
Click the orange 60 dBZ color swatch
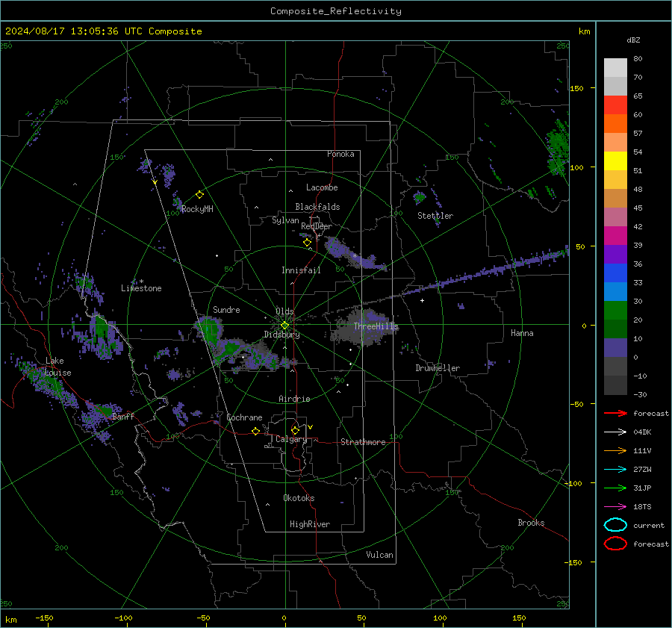coord(615,123)
